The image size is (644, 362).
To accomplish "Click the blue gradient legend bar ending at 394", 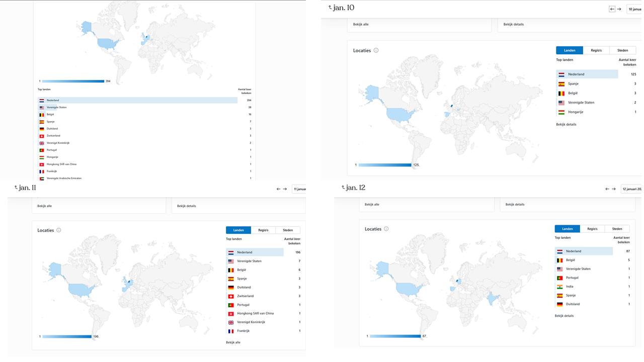I will tap(73, 81).
